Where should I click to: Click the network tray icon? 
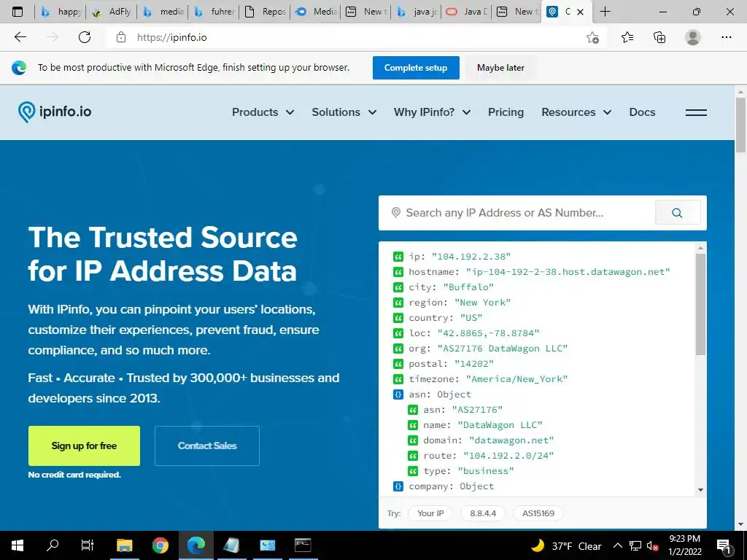tap(635, 546)
